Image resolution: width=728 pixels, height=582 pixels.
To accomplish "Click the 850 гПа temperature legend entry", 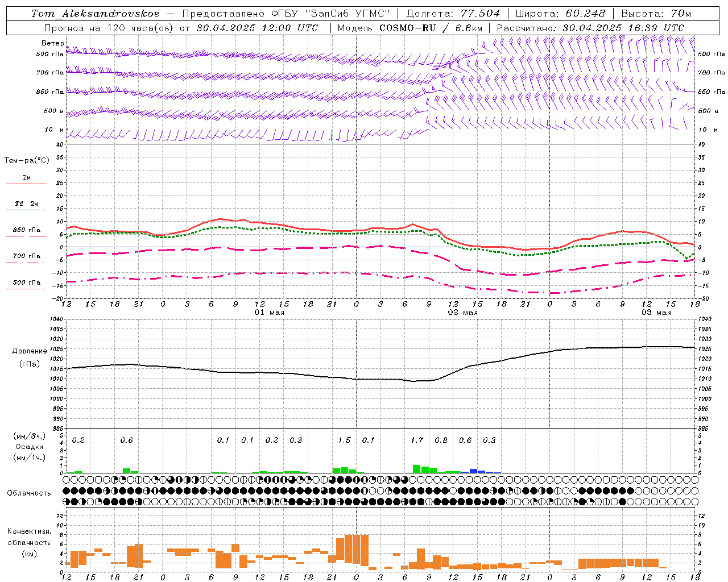I will click(27, 230).
